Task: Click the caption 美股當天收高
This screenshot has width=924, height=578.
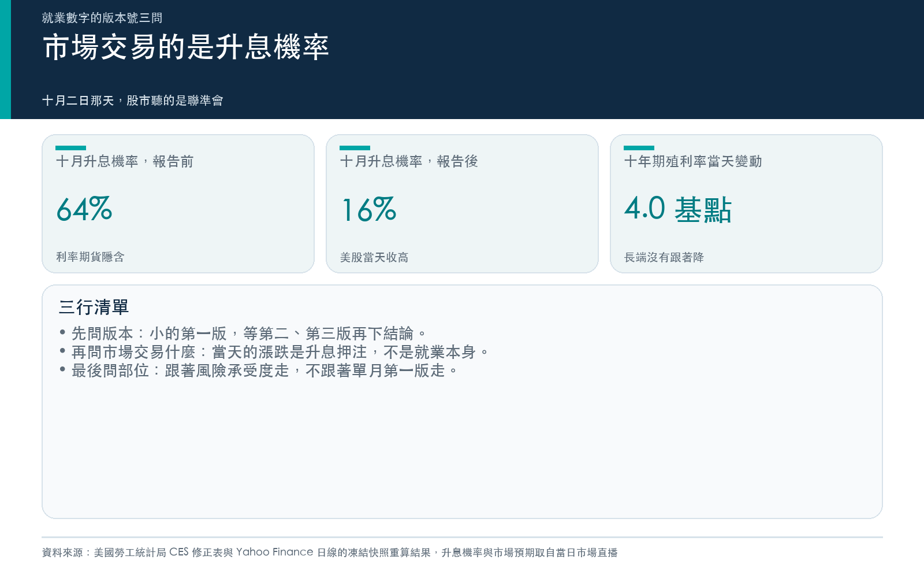Action: pyautogui.click(x=374, y=257)
